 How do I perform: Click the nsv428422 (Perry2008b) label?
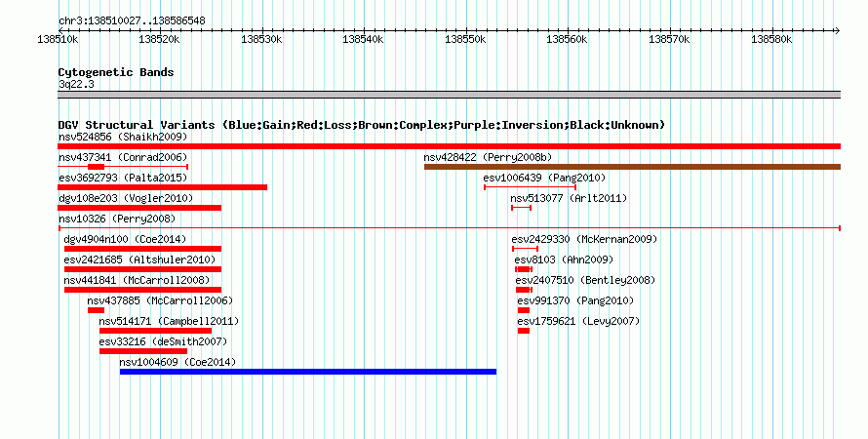pos(488,157)
